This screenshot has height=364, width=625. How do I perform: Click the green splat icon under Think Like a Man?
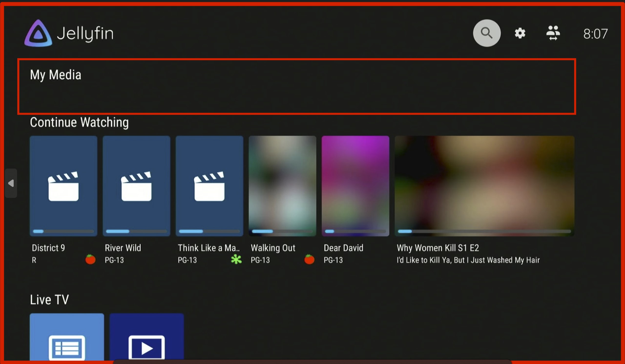click(x=236, y=259)
